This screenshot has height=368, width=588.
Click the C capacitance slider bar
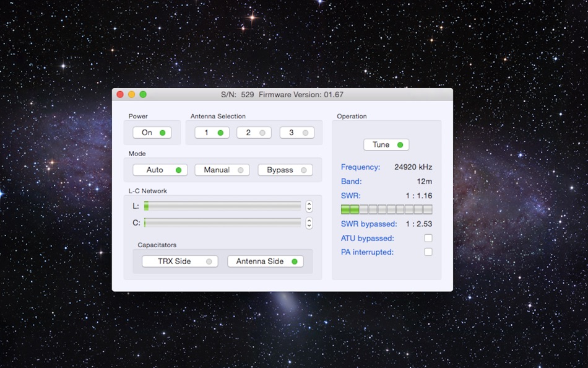point(222,222)
